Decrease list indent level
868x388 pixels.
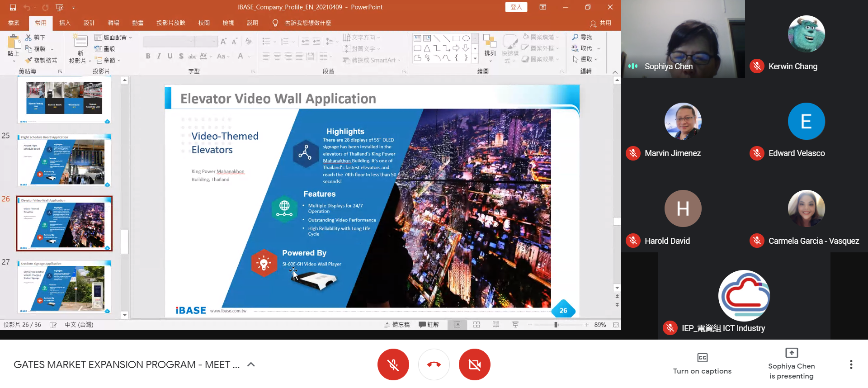pos(305,42)
